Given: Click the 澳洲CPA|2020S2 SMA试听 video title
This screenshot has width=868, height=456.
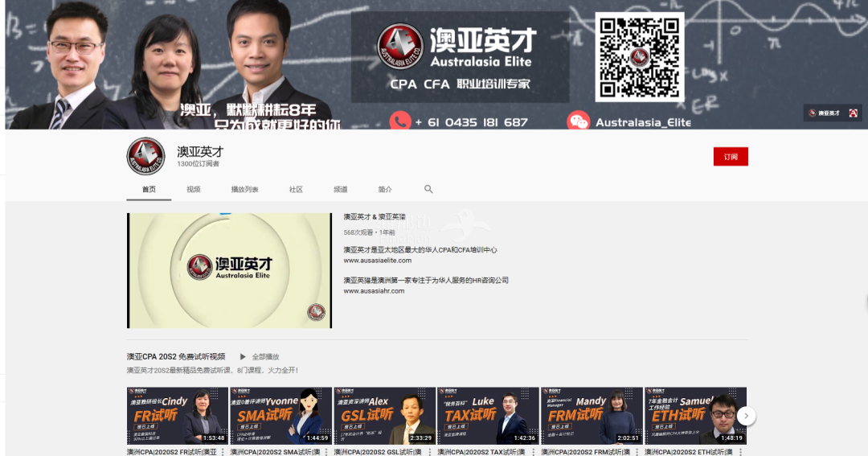Looking at the screenshot, I should click(x=275, y=452).
